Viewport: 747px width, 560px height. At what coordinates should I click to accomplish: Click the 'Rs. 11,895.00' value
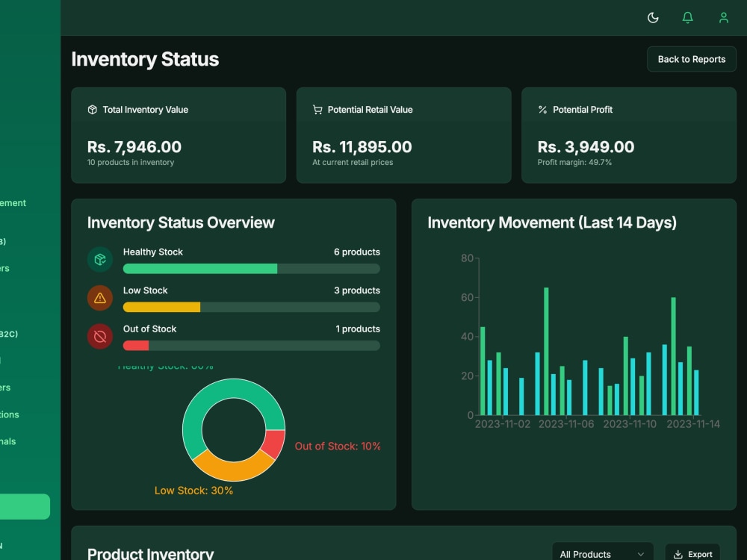(362, 146)
